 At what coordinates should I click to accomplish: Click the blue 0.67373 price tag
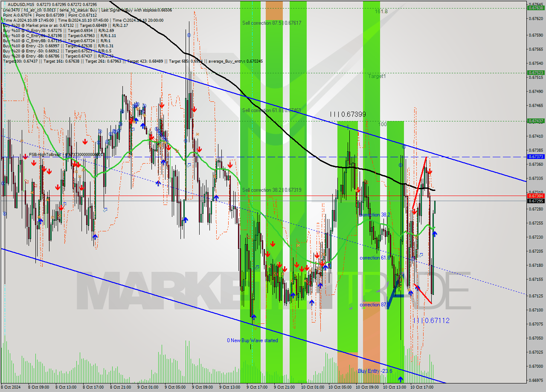[x=535, y=157]
